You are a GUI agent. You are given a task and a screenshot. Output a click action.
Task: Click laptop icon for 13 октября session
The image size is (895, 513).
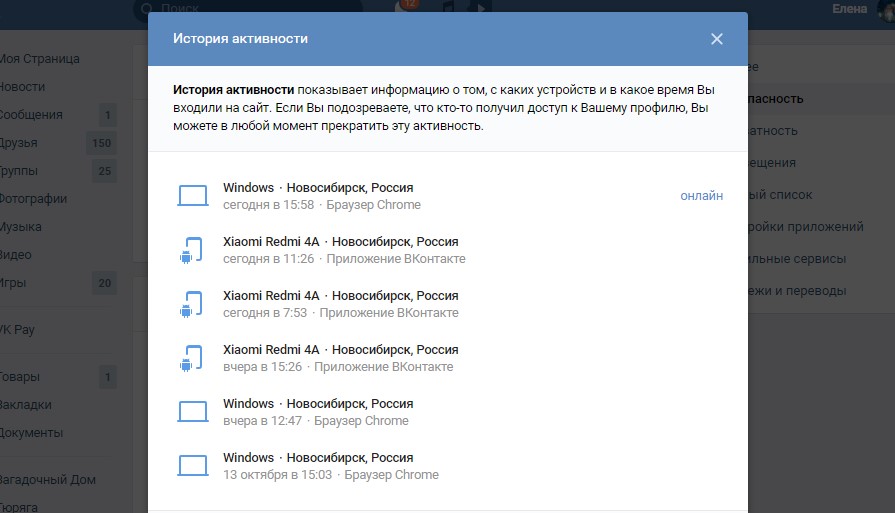(192, 466)
